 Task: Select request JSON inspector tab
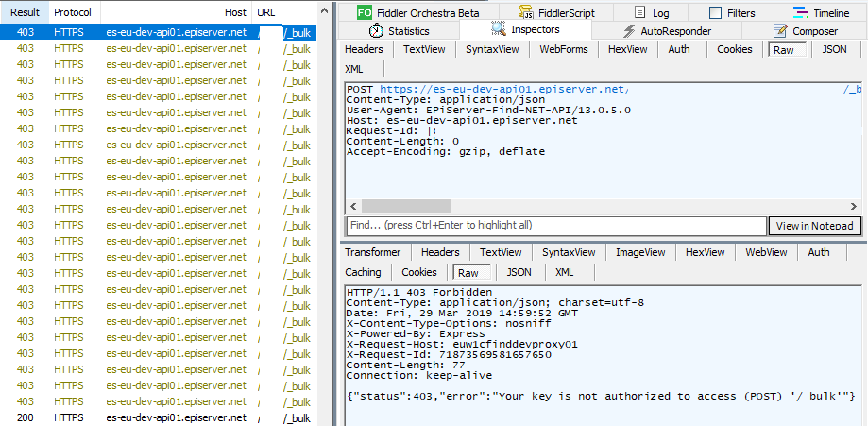(834, 49)
